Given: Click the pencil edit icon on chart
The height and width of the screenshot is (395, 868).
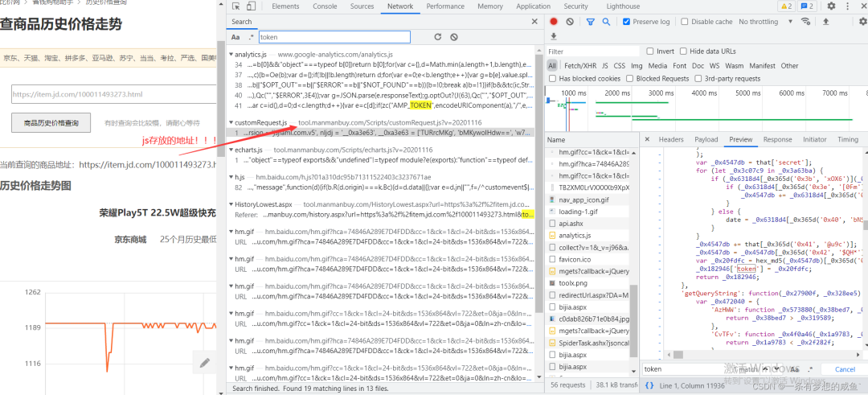Looking at the screenshot, I should click(205, 363).
